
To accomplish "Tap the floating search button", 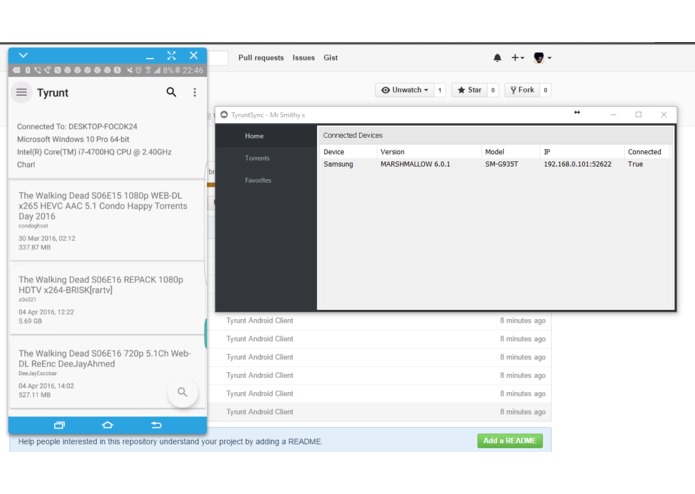I will [x=183, y=392].
